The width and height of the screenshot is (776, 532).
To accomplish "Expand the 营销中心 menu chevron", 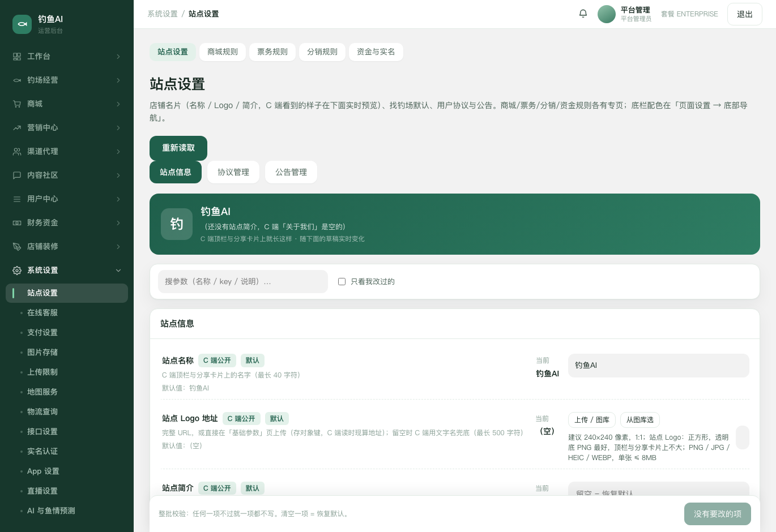I will click(118, 128).
